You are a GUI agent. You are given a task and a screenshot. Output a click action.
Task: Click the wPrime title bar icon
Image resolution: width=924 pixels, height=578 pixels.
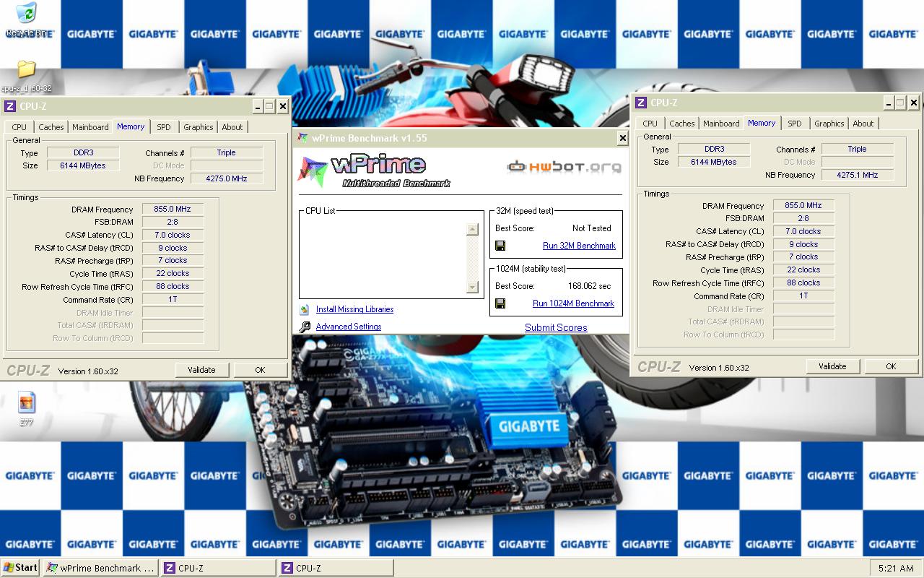pyautogui.click(x=302, y=137)
